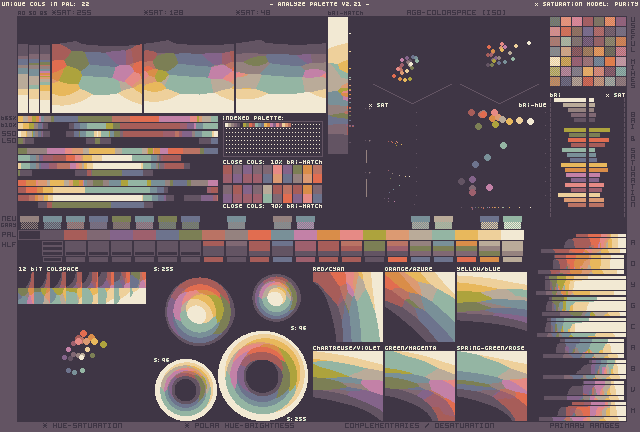Viewport: 640px width, 432px height.
Task: Click the indexed palette dotted grid
Action: [x=273, y=138]
